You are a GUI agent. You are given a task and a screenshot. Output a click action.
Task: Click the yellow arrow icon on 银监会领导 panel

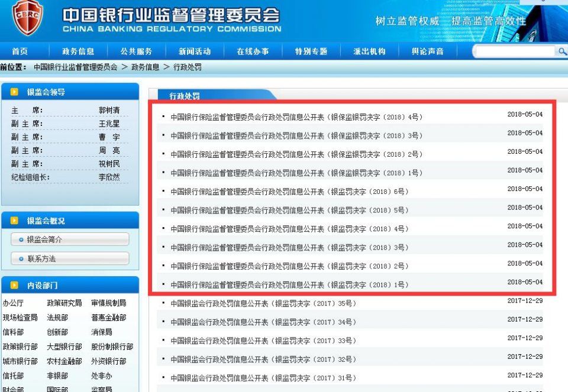(14, 92)
